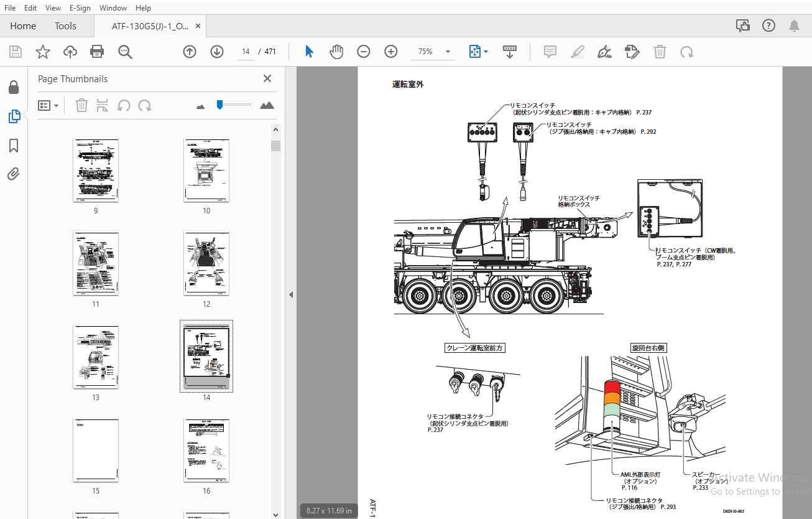This screenshot has height=519, width=812.
Task: Close the ATF-130G5 document tab
Action: [x=198, y=26]
